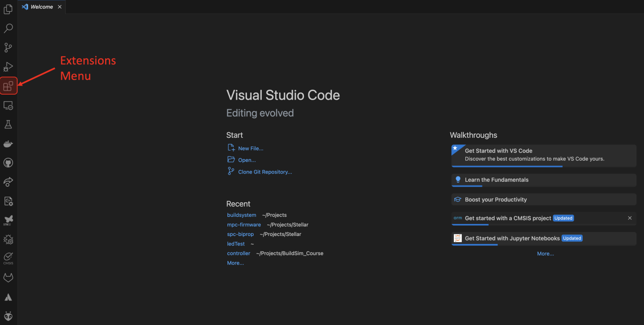Show more walkthroughs via More link
Screen dimensions: 644x325
(545, 253)
